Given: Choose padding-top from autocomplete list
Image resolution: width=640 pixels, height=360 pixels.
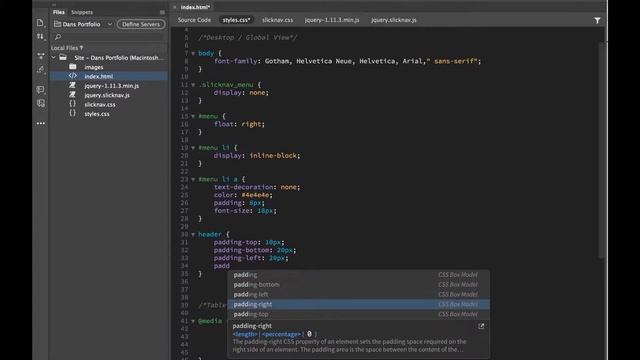Looking at the screenshot, I should point(358,314).
